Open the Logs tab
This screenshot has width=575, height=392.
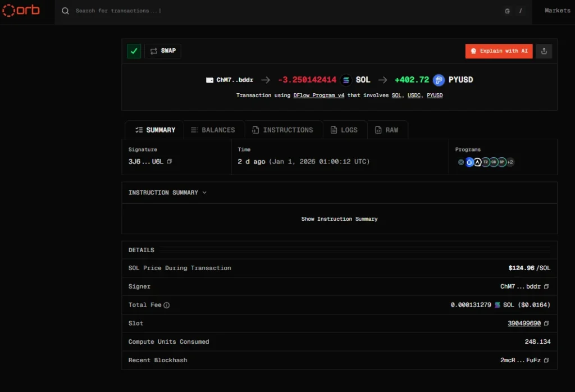pos(345,130)
